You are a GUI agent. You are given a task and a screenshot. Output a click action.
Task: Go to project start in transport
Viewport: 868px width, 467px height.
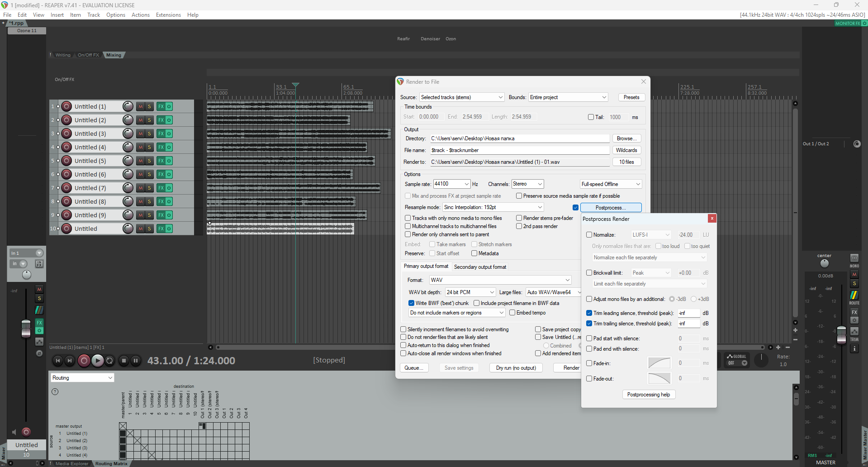coord(57,361)
